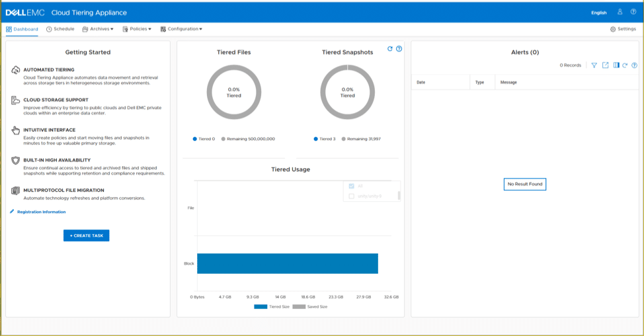Toggle the All checkbox in Tiered Usage
Viewport: 644px width, 336px height.
(352, 186)
